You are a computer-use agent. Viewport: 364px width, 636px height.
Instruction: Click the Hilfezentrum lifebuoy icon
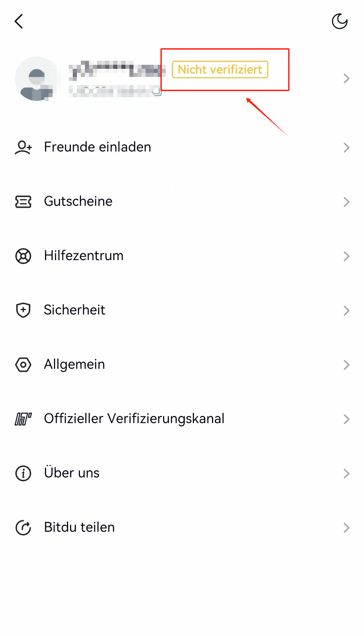click(x=23, y=256)
